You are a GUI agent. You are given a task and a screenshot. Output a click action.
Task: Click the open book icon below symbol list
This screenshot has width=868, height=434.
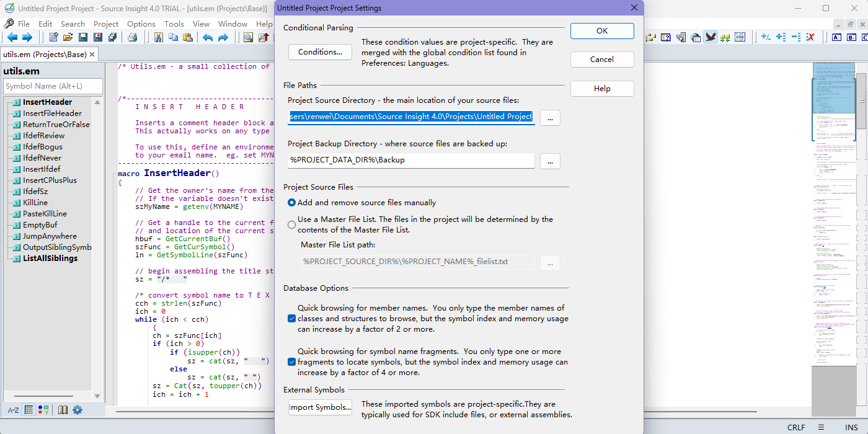tap(63, 410)
